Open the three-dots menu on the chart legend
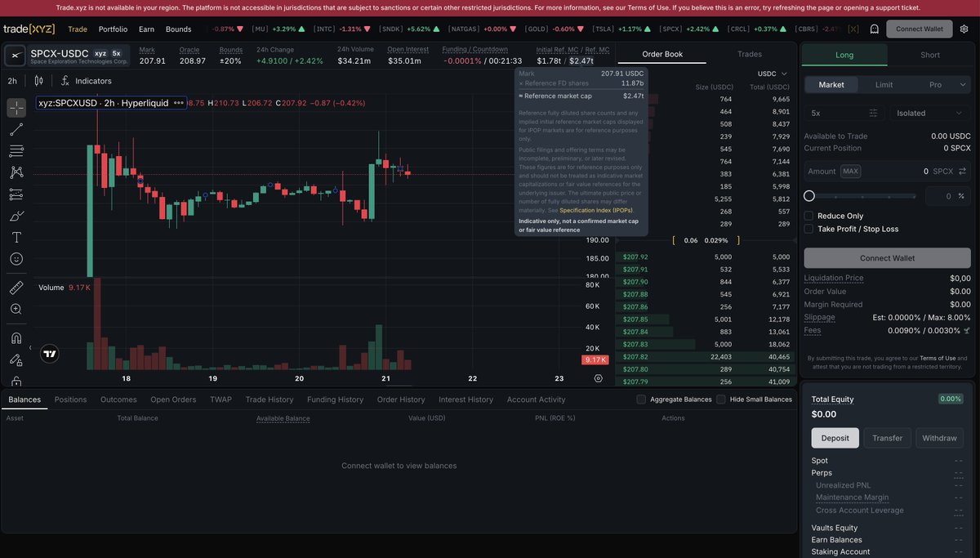The image size is (980, 558). coord(178,103)
